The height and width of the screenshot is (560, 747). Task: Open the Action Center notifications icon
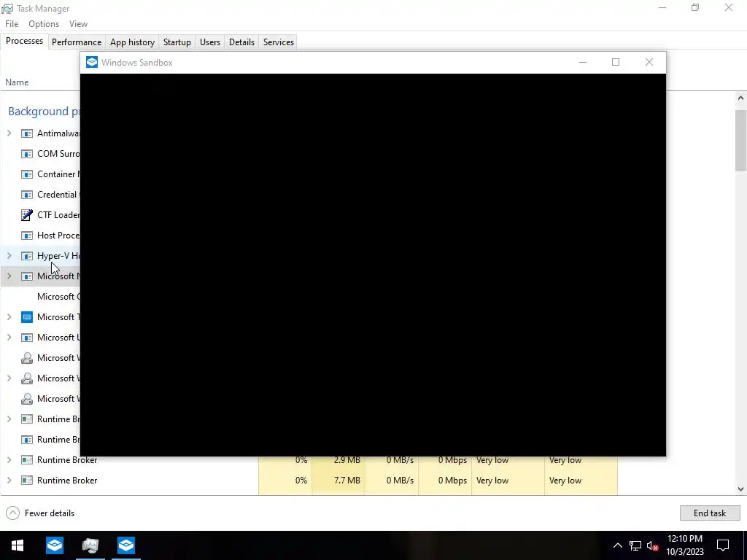point(723,545)
